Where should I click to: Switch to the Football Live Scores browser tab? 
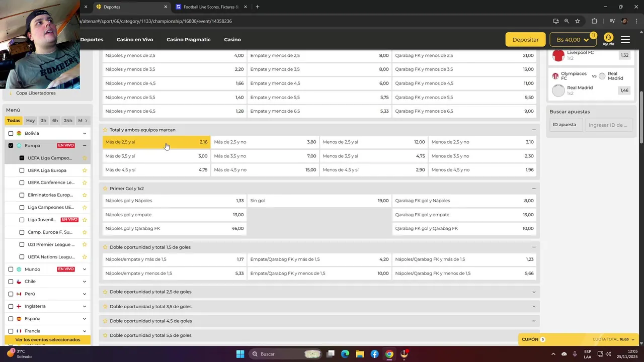point(211,7)
